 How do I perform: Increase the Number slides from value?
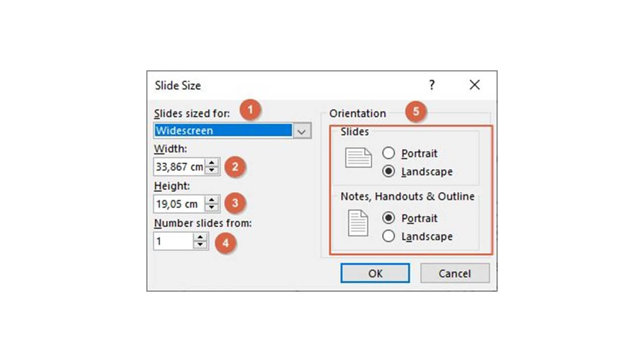tap(201, 237)
